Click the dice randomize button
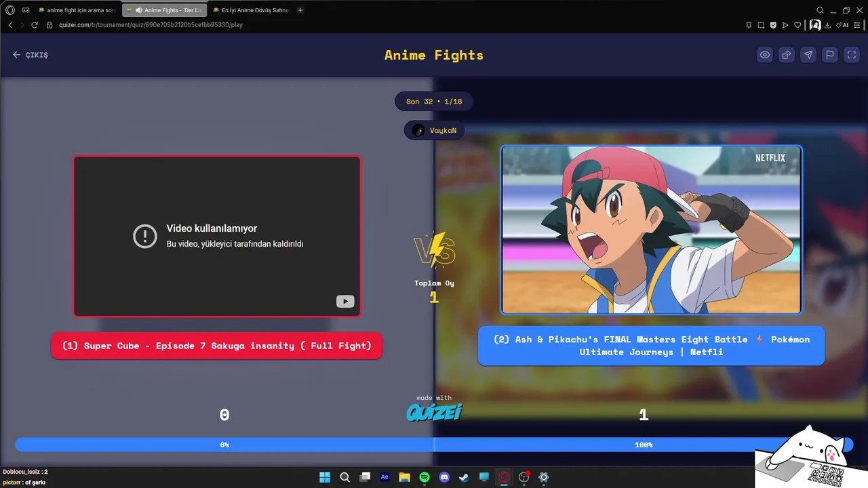This screenshot has width=868, height=488. click(x=787, y=55)
